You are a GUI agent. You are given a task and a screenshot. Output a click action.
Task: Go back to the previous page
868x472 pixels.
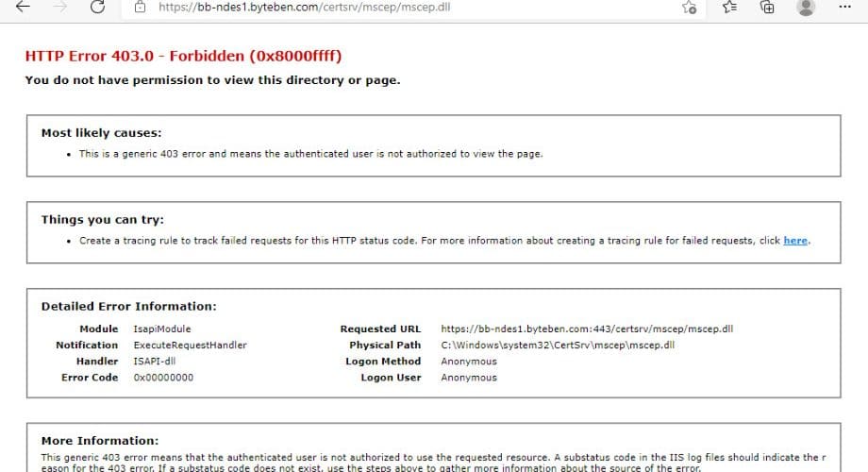pyautogui.click(x=23, y=7)
